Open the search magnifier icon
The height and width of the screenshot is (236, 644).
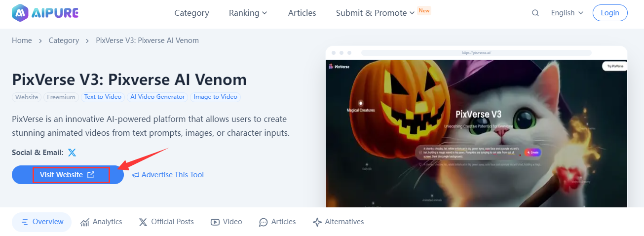pos(535,13)
